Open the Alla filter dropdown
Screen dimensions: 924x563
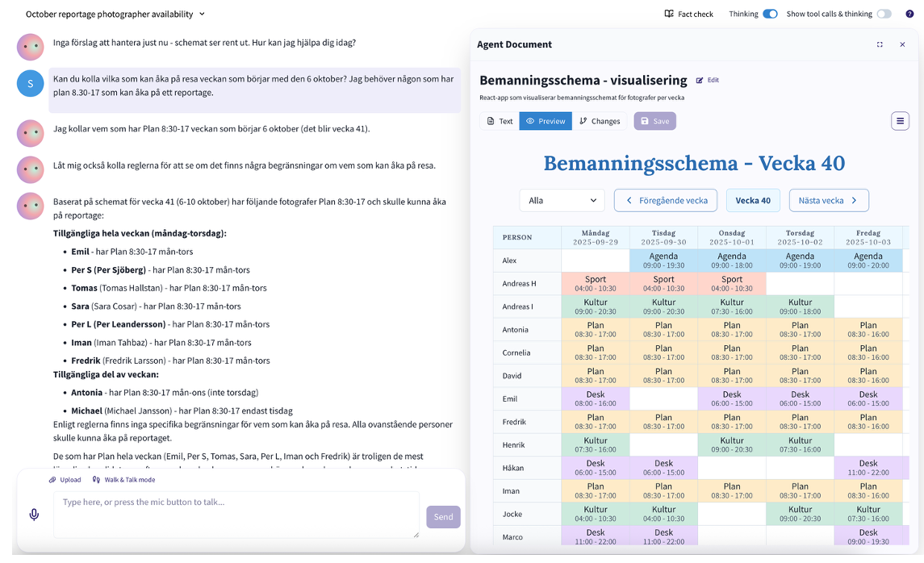(562, 200)
